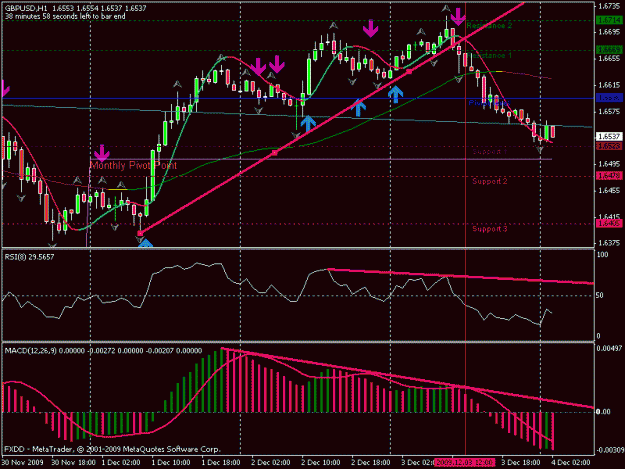This screenshot has width=625, height=469.
Task: Click the GBPUSD,H1 chart title text
Action: pyautogui.click(x=25, y=8)
